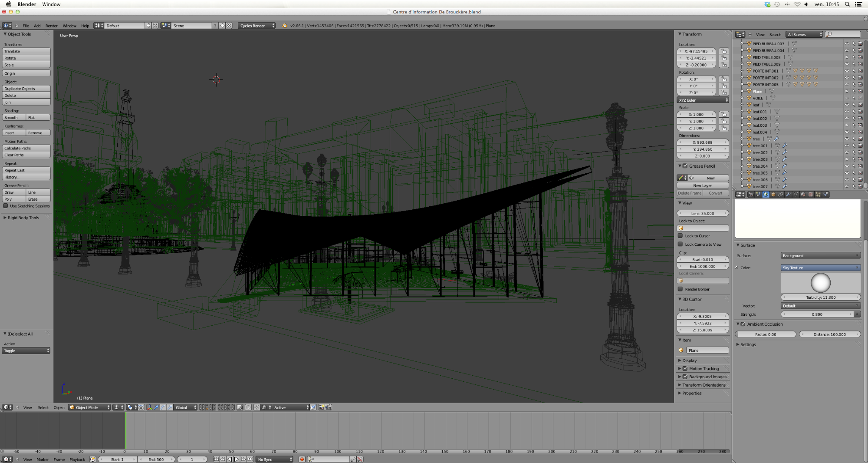868x463 pixels.
Task: Toggle the 3D manipulator widget icon
Action: pyautogui.click(x=149, y=407)
